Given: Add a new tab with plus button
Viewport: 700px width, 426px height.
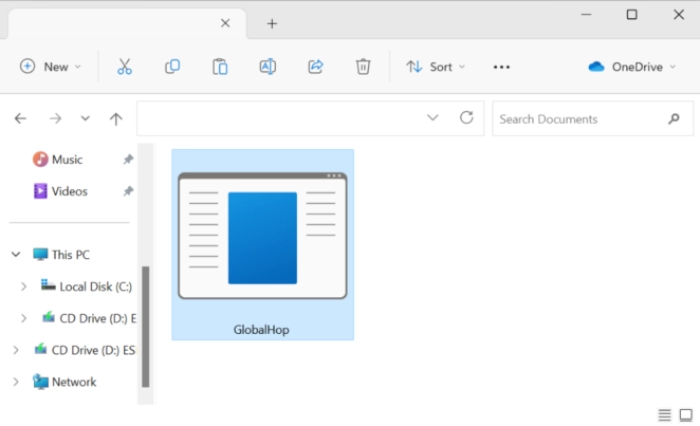Looking at the screenshot, I should 272,23.
